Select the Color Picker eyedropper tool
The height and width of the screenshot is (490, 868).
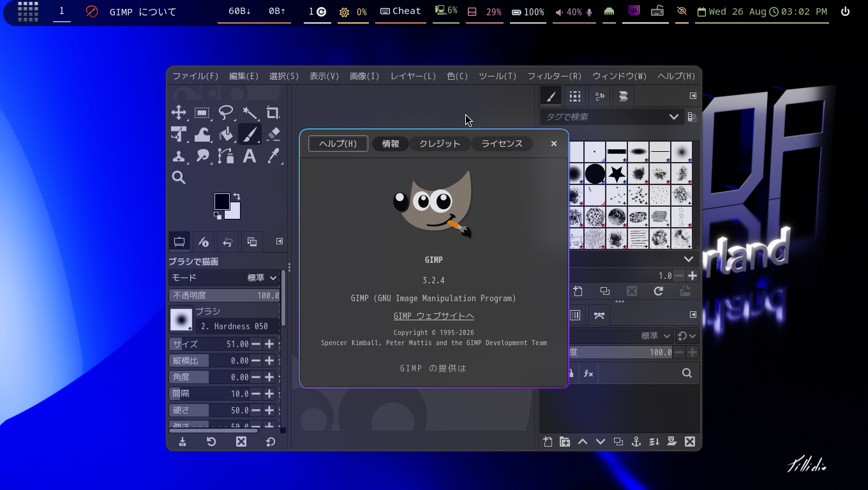tap(273, 156)
